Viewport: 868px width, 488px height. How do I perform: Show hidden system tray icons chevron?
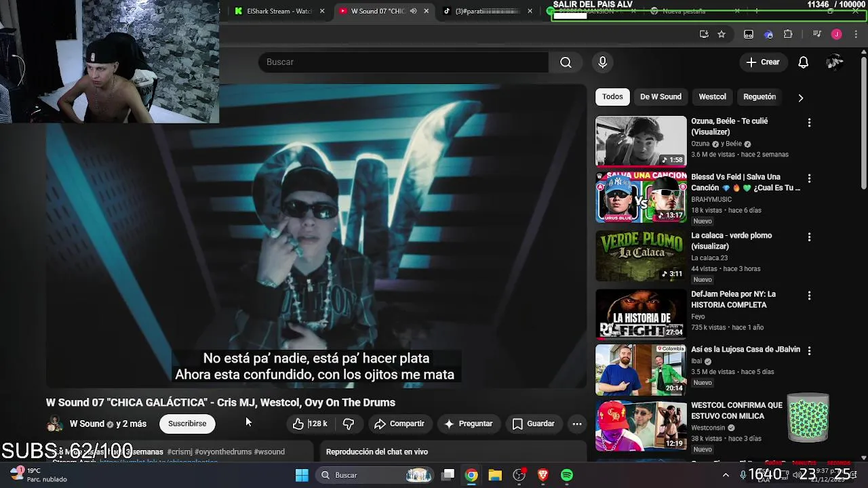pos(726,475)
